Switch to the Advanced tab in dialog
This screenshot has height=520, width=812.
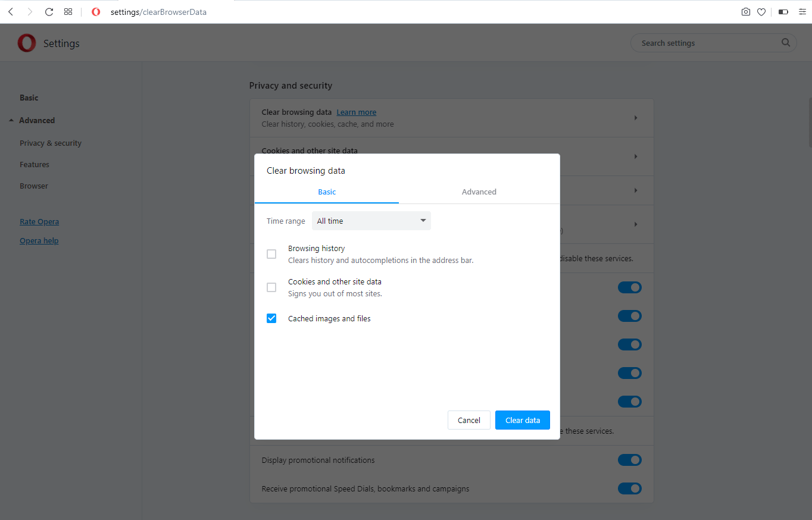coord(479,192)
